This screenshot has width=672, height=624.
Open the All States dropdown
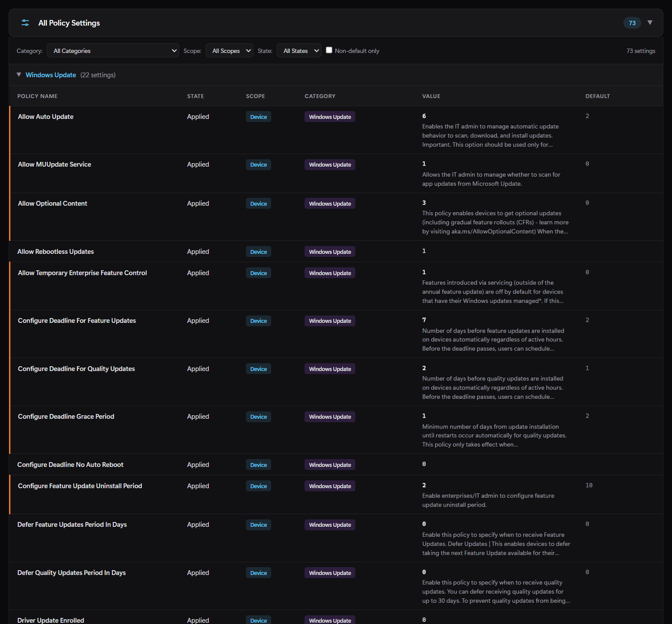[x=299, y=51]
